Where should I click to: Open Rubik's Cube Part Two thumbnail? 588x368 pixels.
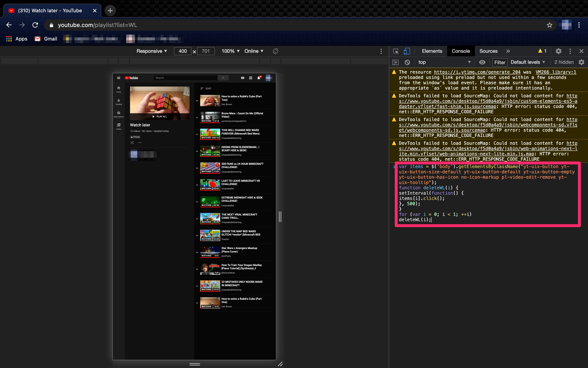click(x=210, y=101)
